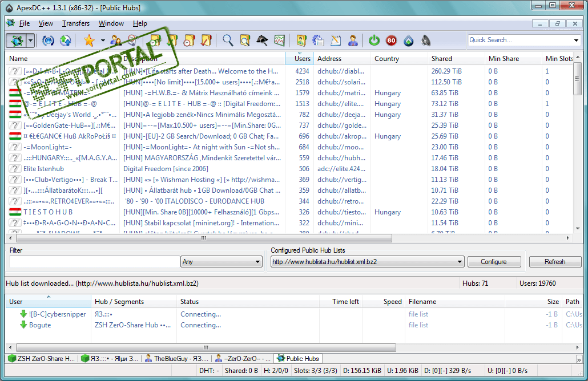The image size is (588, 381).
Task: Switch to the --ZerO-ZerO-- tab
Action: click(242, 359)
